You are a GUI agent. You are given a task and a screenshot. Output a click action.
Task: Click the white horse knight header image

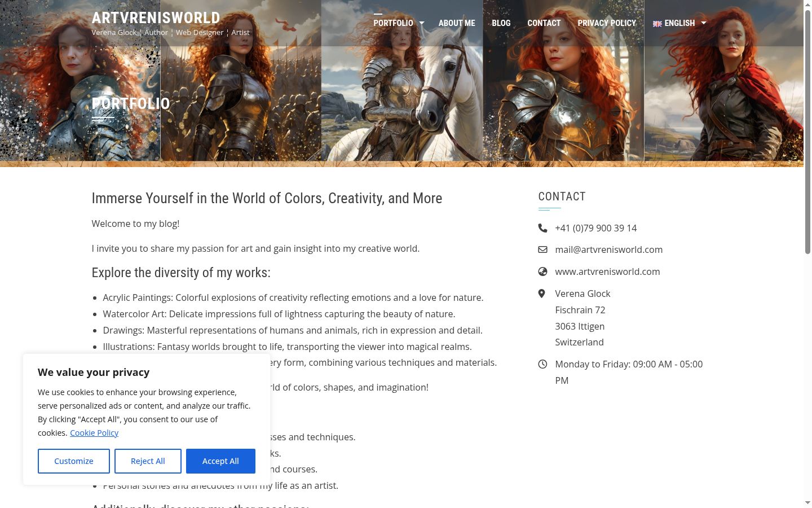click(x=402, y=81)
